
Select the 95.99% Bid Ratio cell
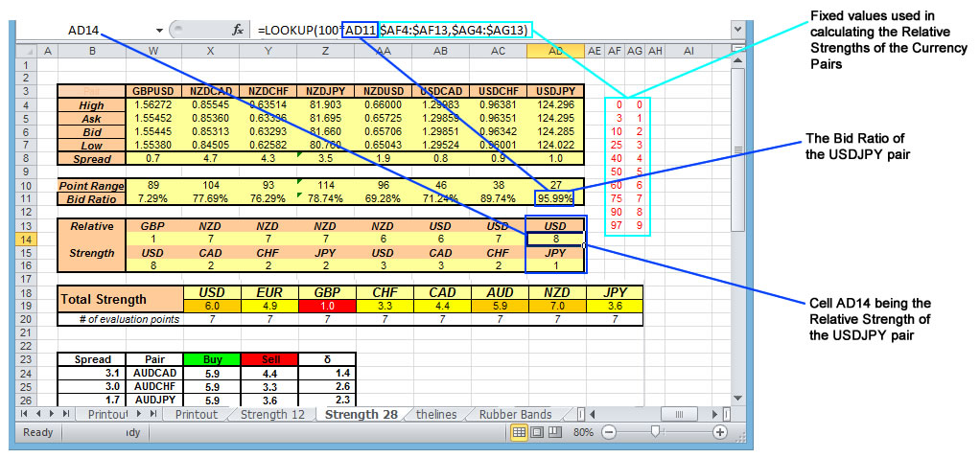click(x=555, y=198)
